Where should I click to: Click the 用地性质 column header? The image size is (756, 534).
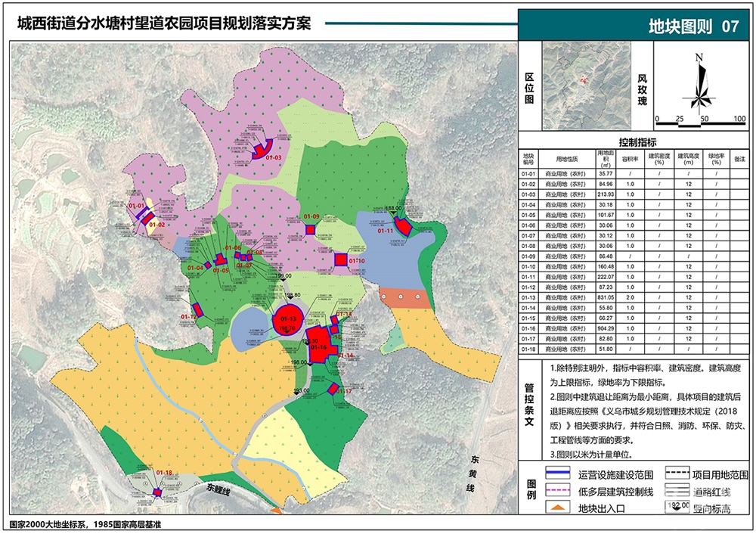coord(566,159)
